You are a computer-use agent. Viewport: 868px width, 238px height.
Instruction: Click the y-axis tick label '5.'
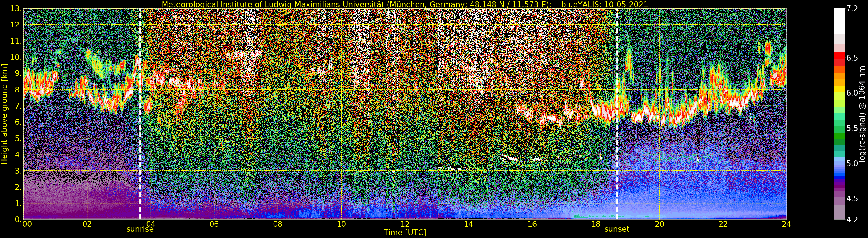18,138
